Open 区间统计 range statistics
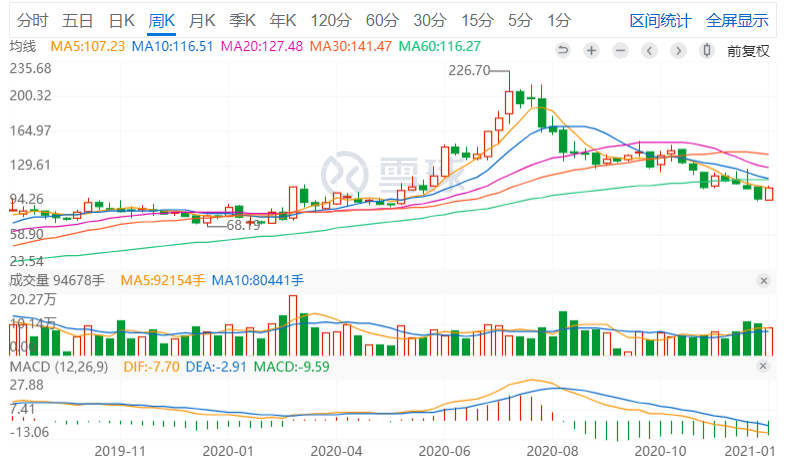785x466 pixels. coord(660,21)
